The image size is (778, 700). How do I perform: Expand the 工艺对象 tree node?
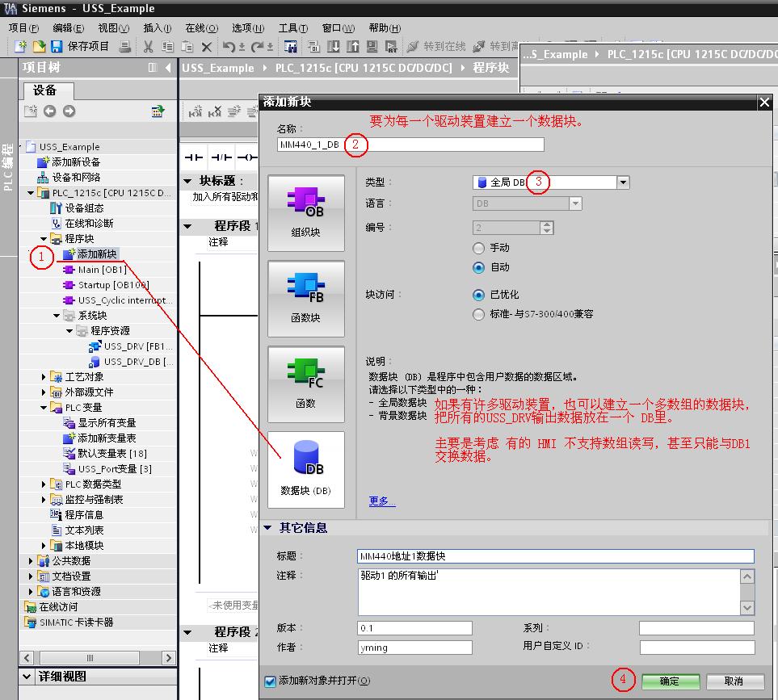pos(44,377)
